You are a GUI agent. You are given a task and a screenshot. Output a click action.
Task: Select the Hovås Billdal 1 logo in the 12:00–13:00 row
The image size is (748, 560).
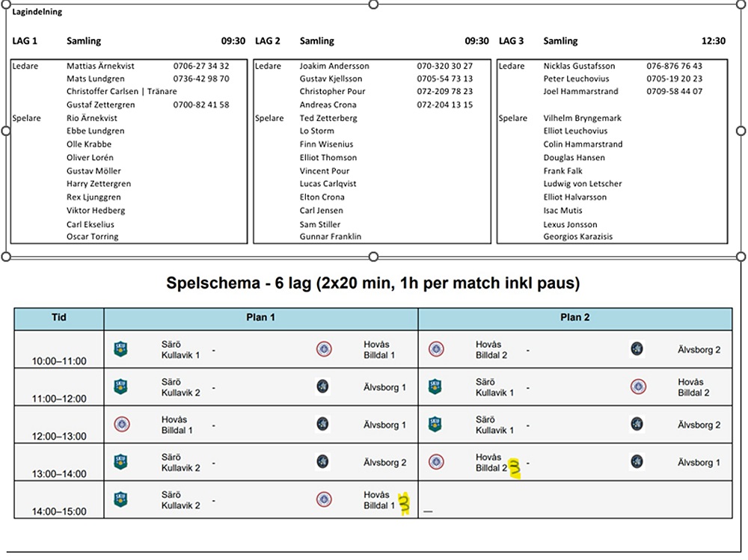point(120,424)
